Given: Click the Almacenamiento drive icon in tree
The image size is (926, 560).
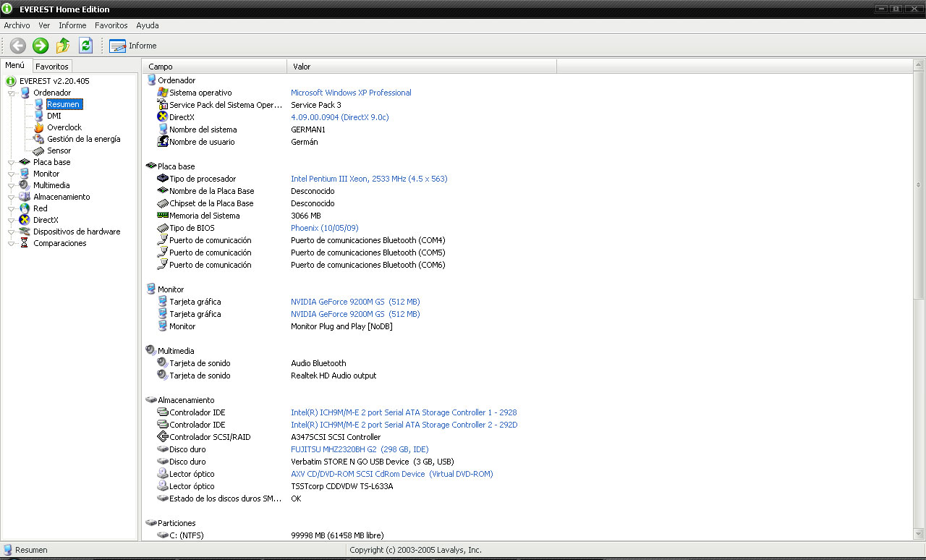Looking at the screenshot, I should coord(25,197).
